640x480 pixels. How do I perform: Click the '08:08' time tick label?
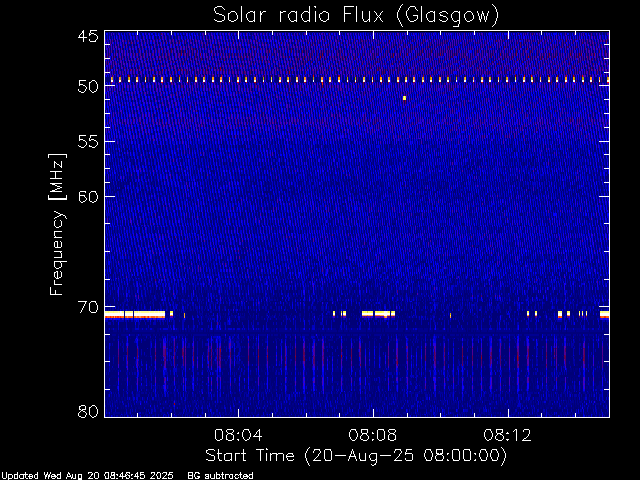pos(372,435)
